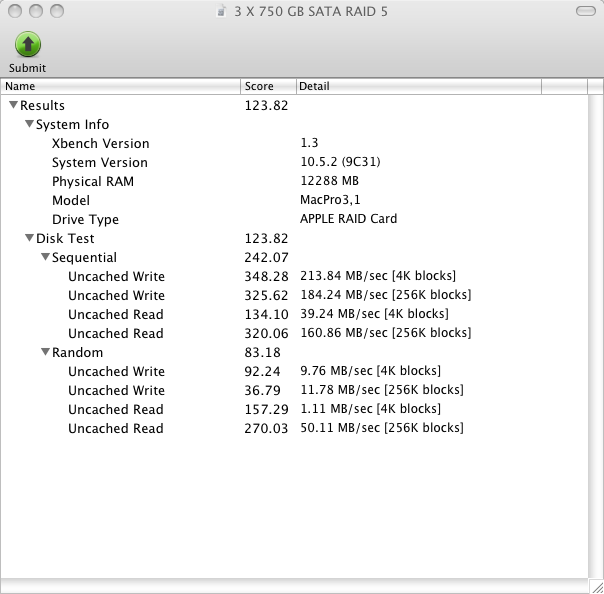Click the Random score 83.18
Screen dimensions: 604x594
tap(262, 352)
